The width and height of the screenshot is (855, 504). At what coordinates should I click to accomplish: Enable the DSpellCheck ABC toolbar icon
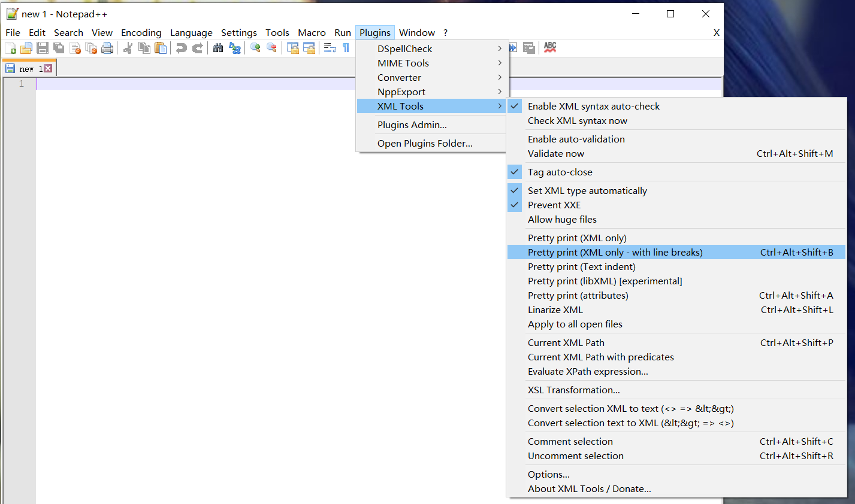[x=550, y=47]
